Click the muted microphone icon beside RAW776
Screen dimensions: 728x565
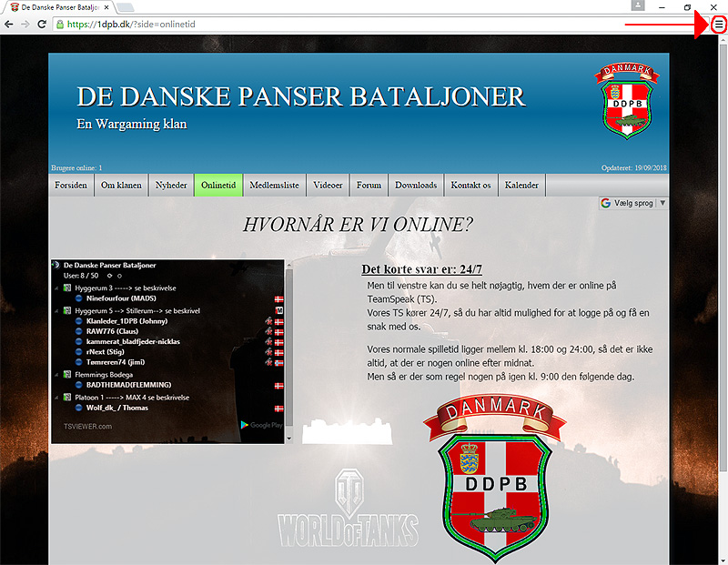pyautogui.click(x=269, y=331)
